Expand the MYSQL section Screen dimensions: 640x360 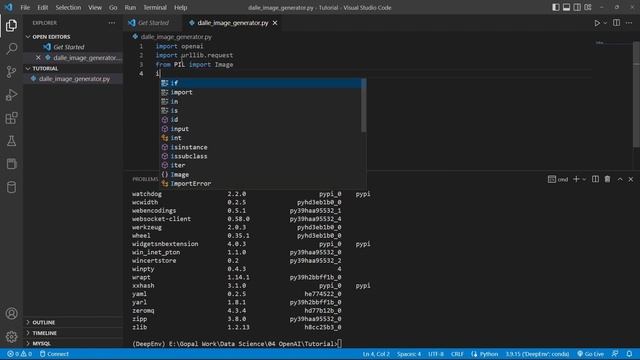(x=73, y=344)
